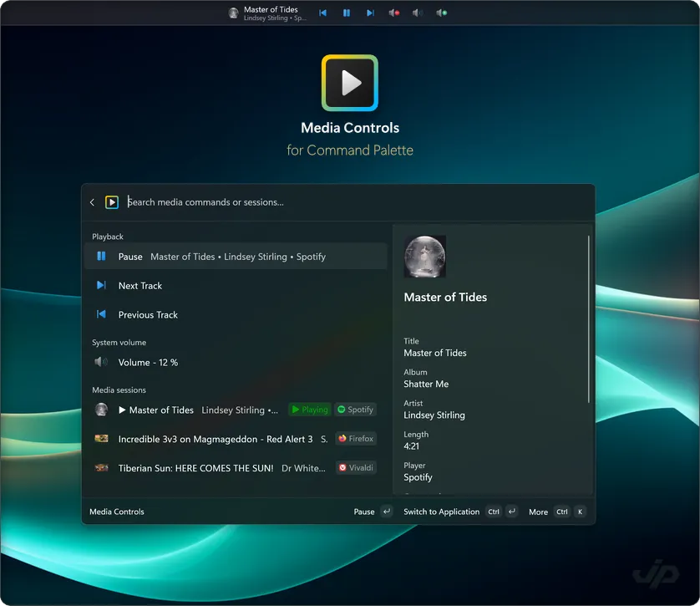Click the 'Media sessions' section header
700x606 pixels.
coord(119,390)
